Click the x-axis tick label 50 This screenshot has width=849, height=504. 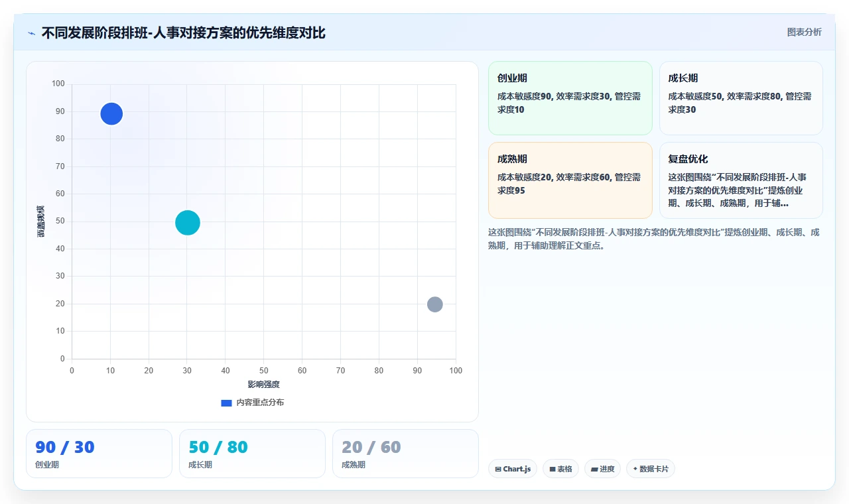click(264, 370)
